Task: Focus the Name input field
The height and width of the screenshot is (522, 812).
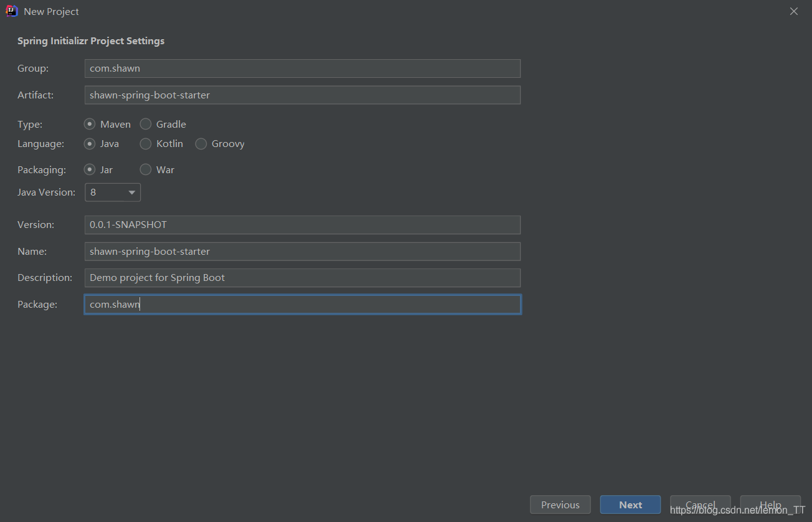Action: [303, 252]
